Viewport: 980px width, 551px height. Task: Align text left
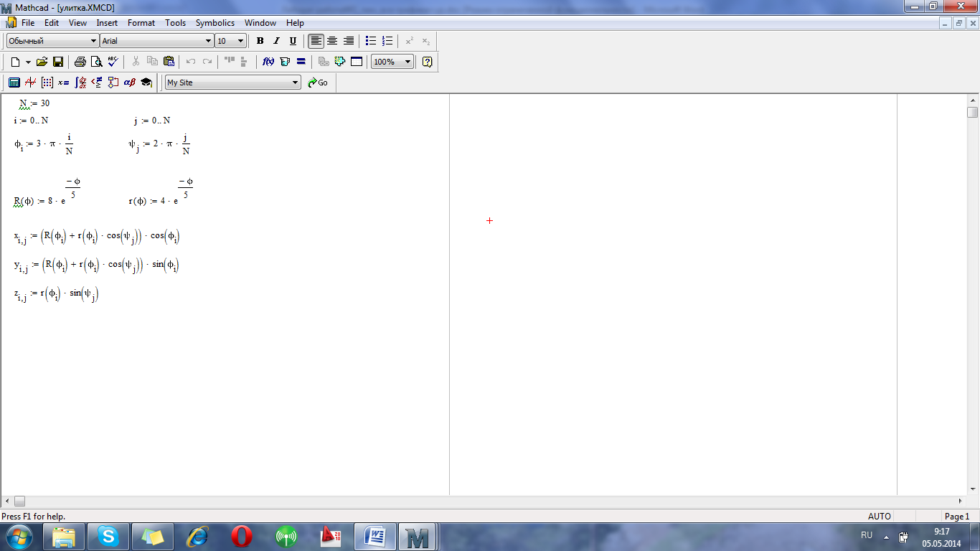(316, 41)
